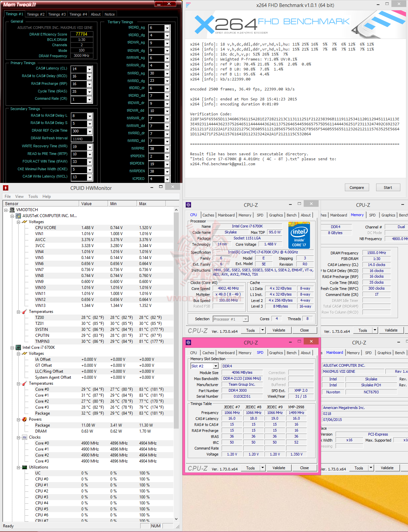The height and width of the screenshot is (532, 408).
Task: Click the DRAM Refresh Interval 11440 field
Action: (x=82, y=139)
